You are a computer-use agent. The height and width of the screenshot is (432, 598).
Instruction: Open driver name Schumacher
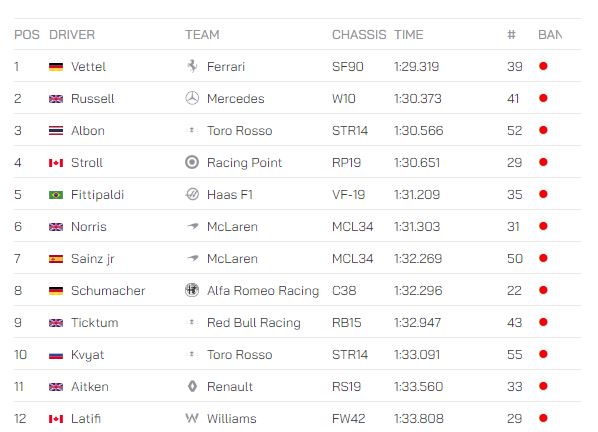point(108,291)
